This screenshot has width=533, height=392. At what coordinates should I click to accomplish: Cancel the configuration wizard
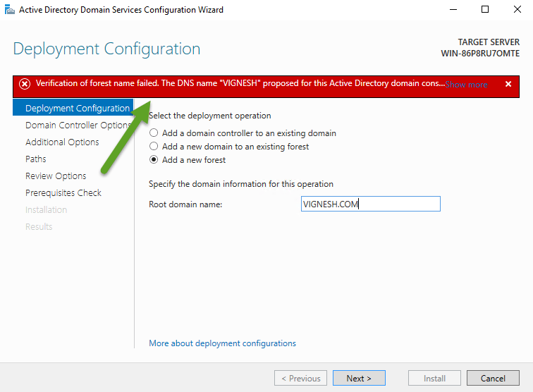click(493, 378)
